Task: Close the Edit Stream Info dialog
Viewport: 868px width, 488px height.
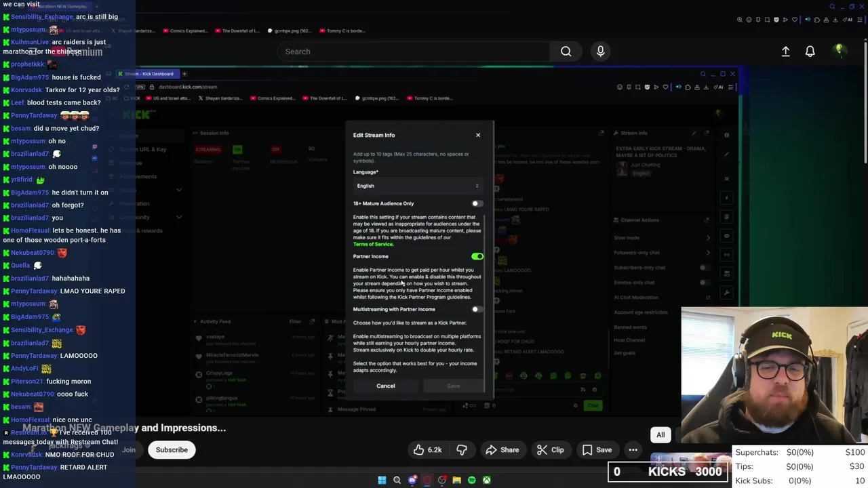Action: click(478, 135)
